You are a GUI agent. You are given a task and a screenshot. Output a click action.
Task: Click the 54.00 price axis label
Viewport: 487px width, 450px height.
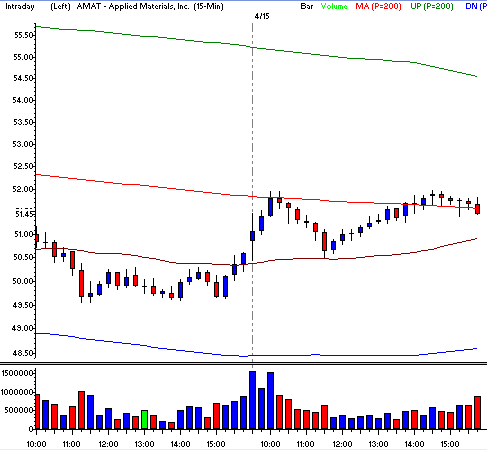pos(23,100)
